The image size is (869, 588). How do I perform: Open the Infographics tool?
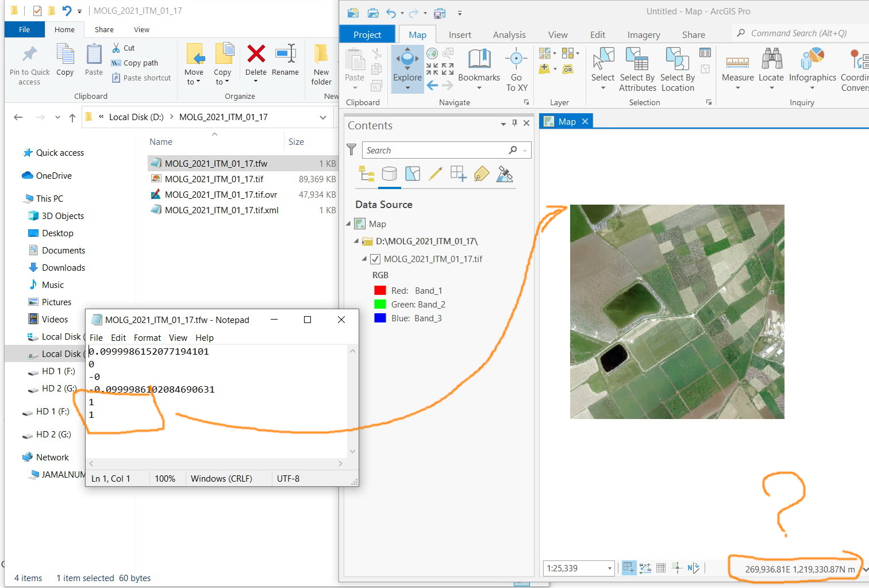(x=812, y=69)
